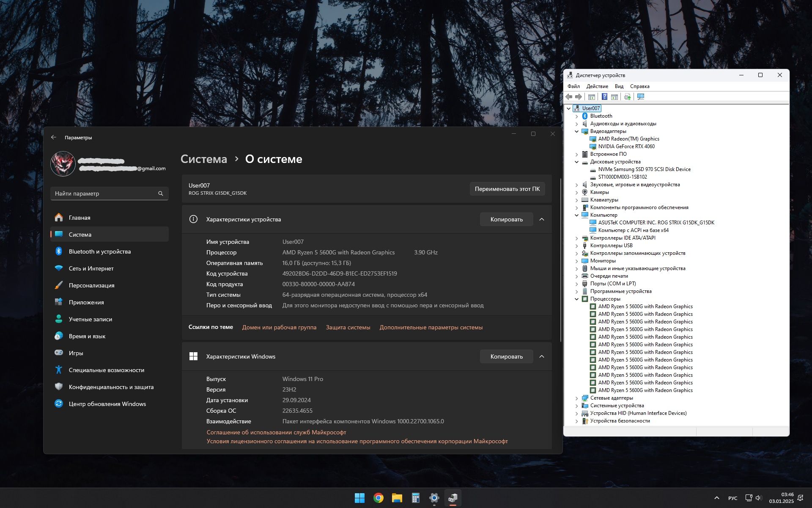The image size is (812, 508).
Task: Click Переименовать этот ПК button
Action: coord(507,189)
